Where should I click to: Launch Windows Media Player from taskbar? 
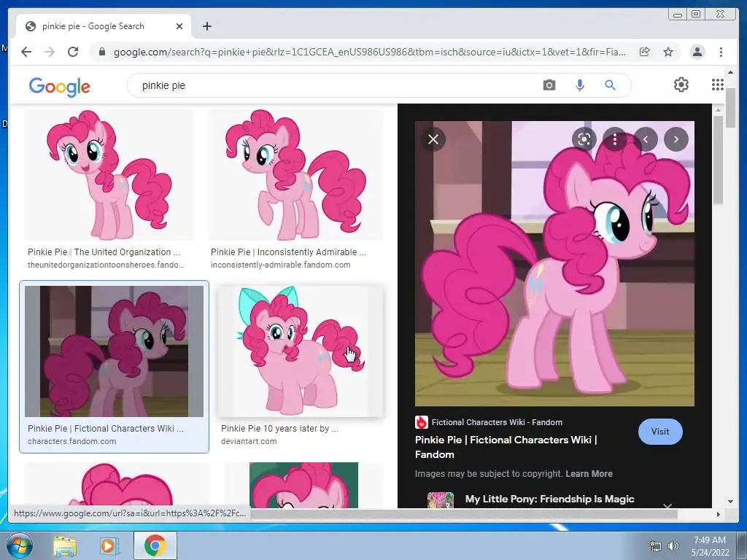[x=109, y=545]
